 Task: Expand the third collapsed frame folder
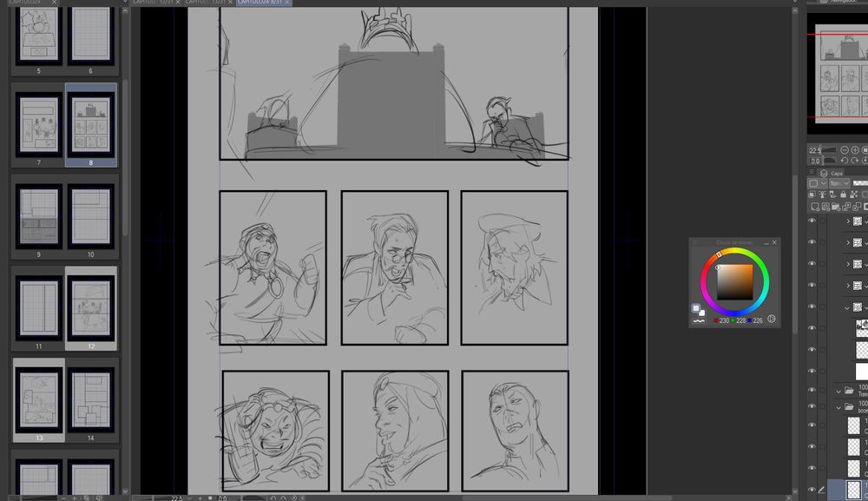848,264
